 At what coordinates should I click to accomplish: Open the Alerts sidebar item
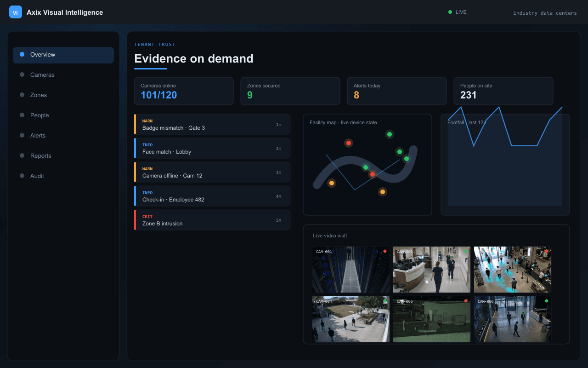(63, 136)
